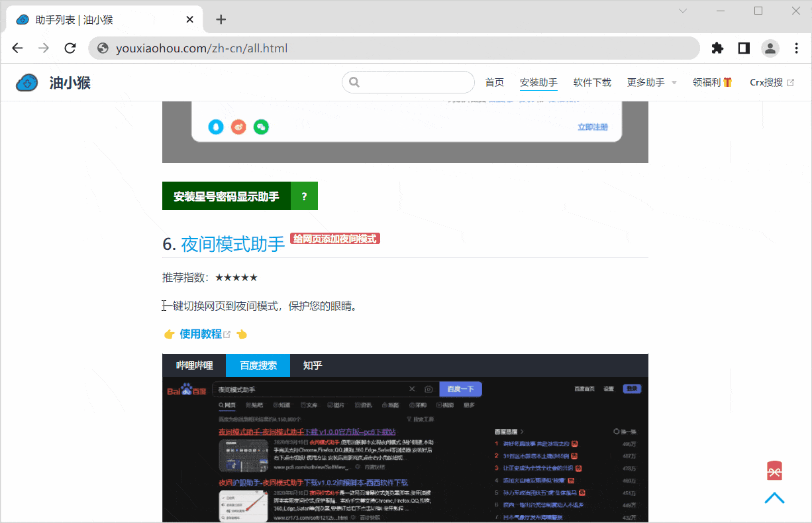Click the browser forward arrow
This screenshot has width=812, height=523.
pos(44,48)
